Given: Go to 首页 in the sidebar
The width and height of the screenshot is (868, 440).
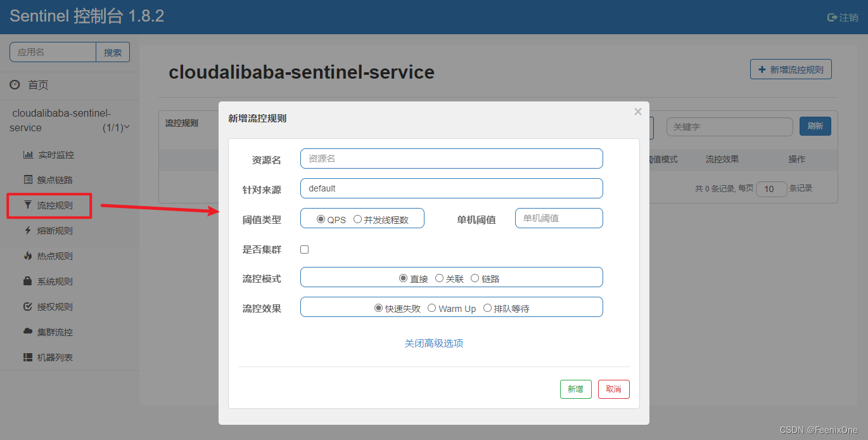Looking at the screenshot, I should pyautogui.click(x=38, y=85).
